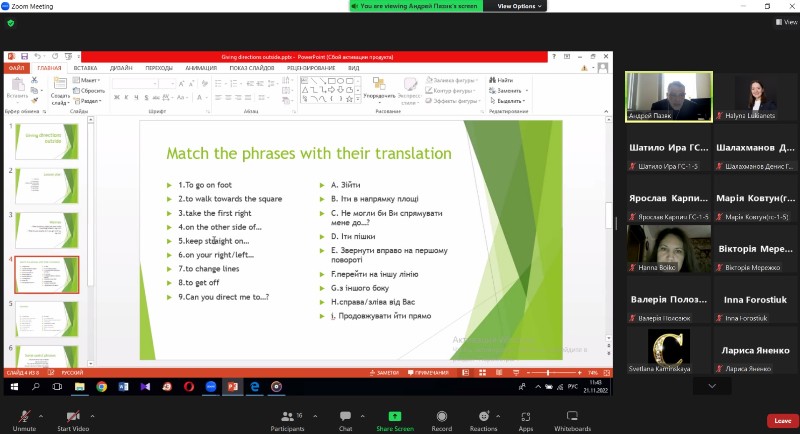This screenshot has height=434, width=800.
Task: Switch to normal view button in status bar
Action: tap(465, 373)
